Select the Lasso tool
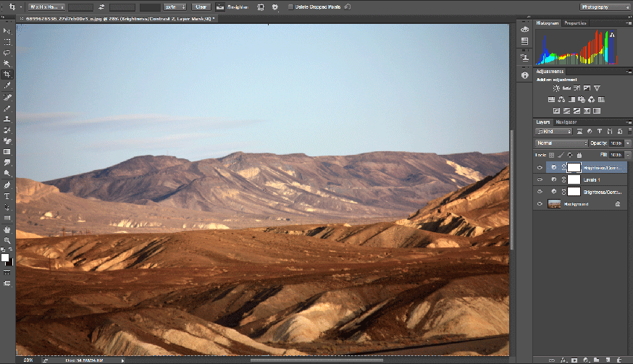633x364 pixels. tap(7, 53)
